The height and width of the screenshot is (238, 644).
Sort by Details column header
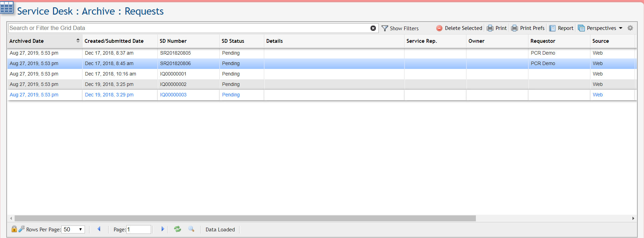334,41
